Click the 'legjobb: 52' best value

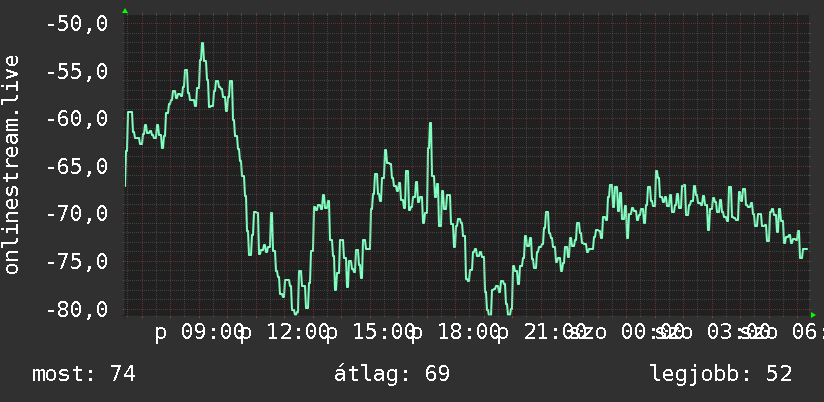(721, 374)
